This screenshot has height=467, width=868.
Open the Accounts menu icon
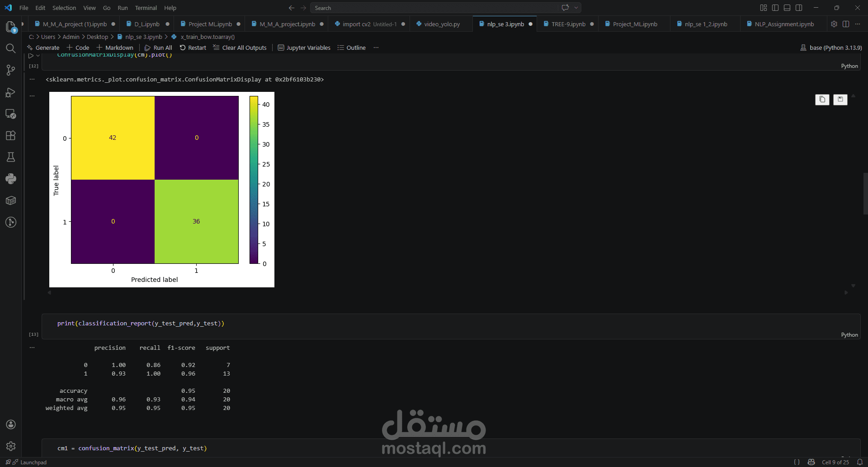click(x=11, y=424)
